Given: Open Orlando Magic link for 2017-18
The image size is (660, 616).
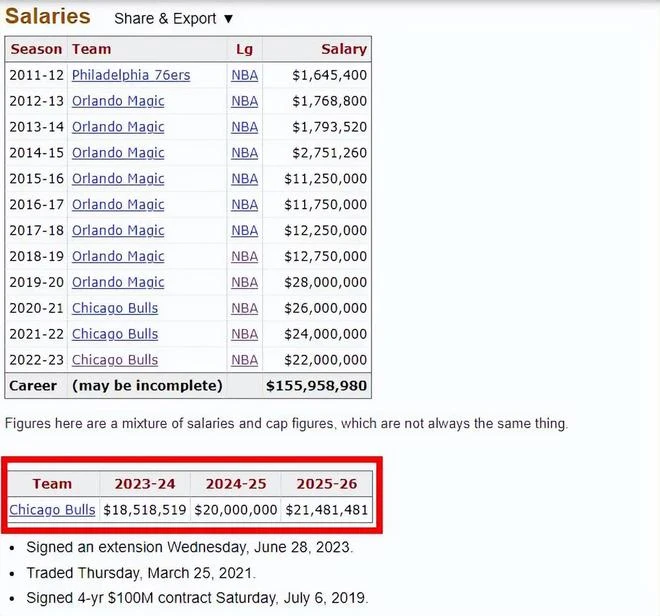Looking at the screenshot, I should pos(118,230).
